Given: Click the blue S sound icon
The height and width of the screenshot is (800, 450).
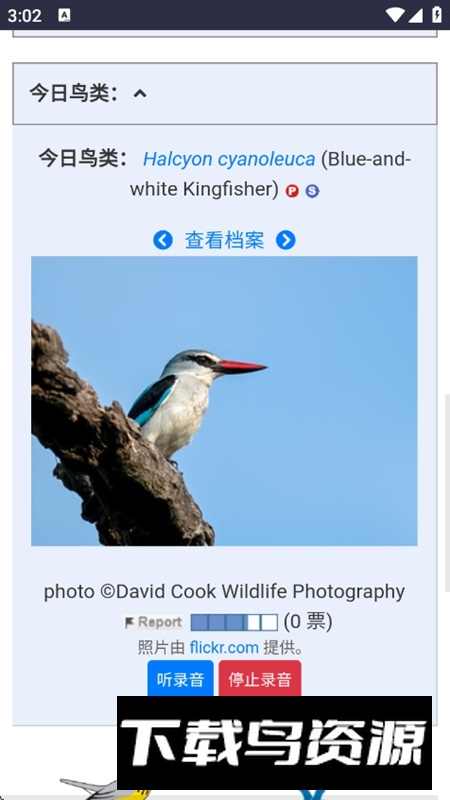Looking at the screenshot, I should 312,191.
